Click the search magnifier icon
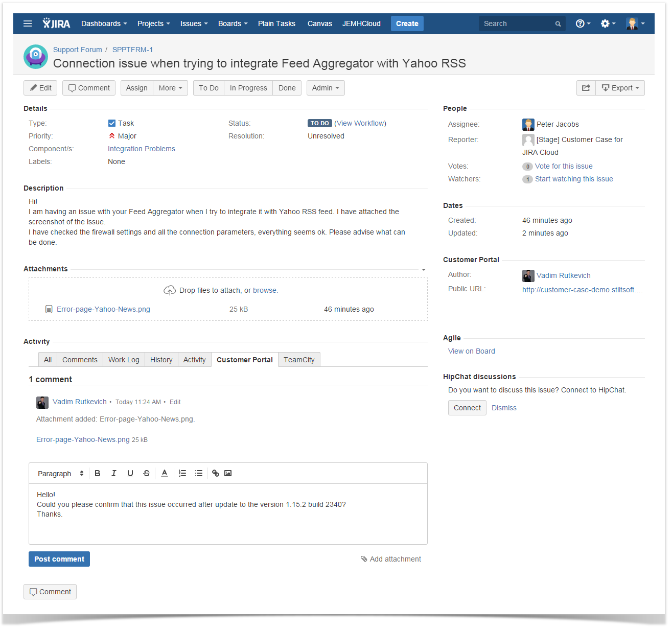672x629 pixels. coord(558,24)
